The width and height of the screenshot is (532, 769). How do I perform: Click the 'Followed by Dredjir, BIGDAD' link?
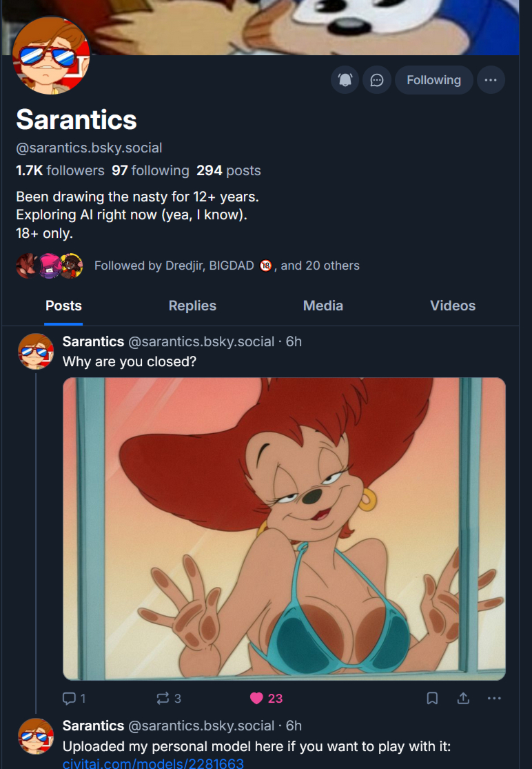click(227, 266)
